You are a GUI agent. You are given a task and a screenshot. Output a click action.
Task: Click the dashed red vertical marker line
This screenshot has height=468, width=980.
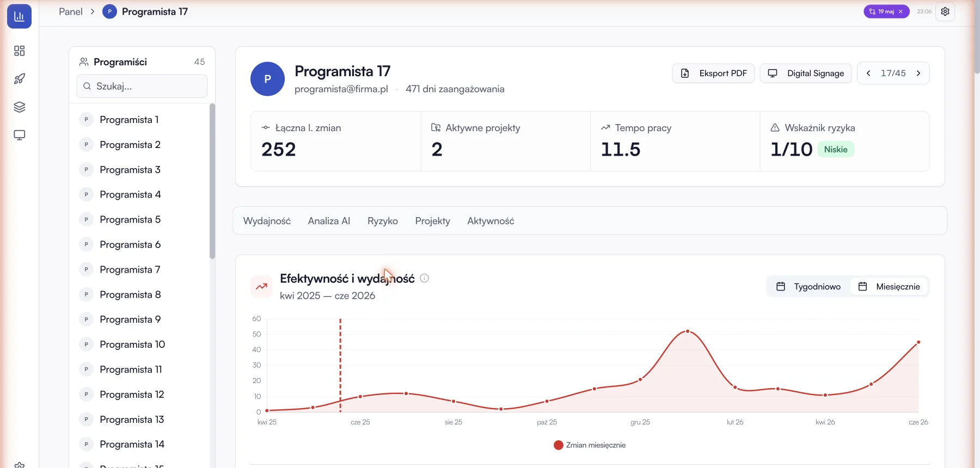340,365
